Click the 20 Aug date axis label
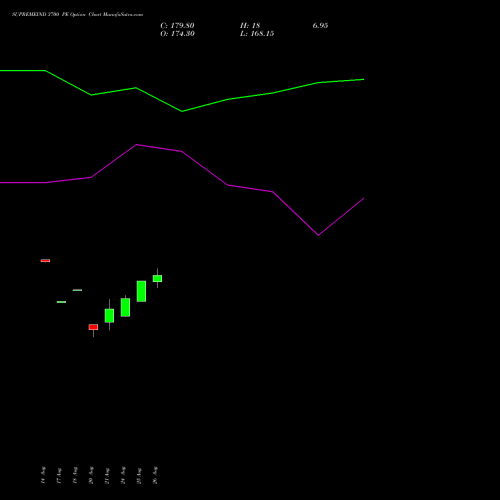 point(91,475)
